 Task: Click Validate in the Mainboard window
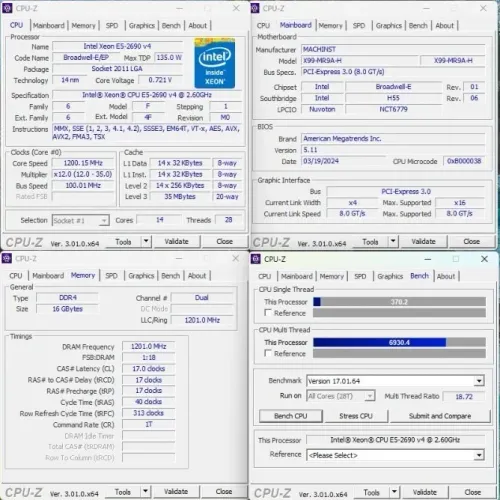(x=423, y=241)
